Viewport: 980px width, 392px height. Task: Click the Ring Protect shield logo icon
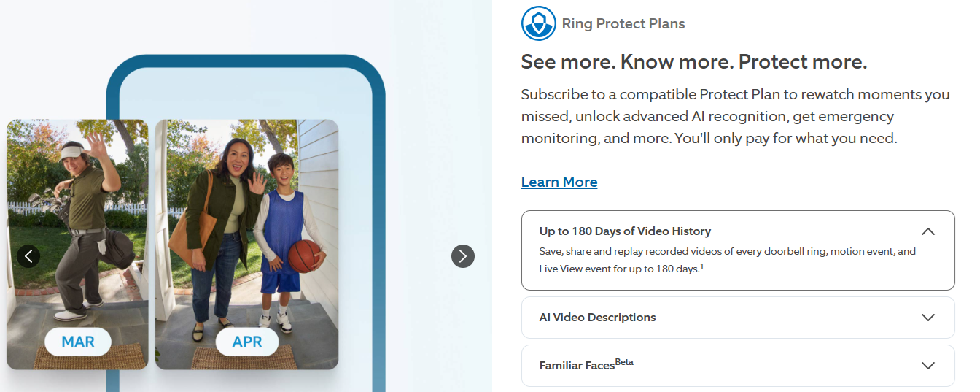pos(538,23)
